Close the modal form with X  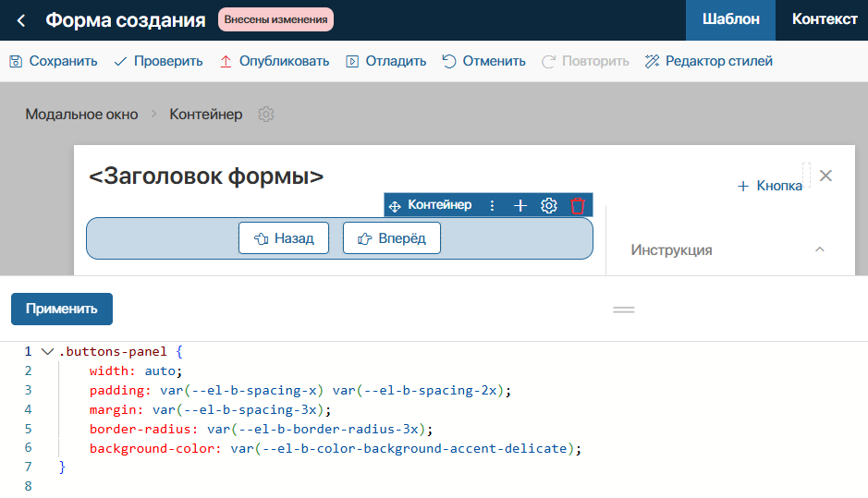coord(825,176)
